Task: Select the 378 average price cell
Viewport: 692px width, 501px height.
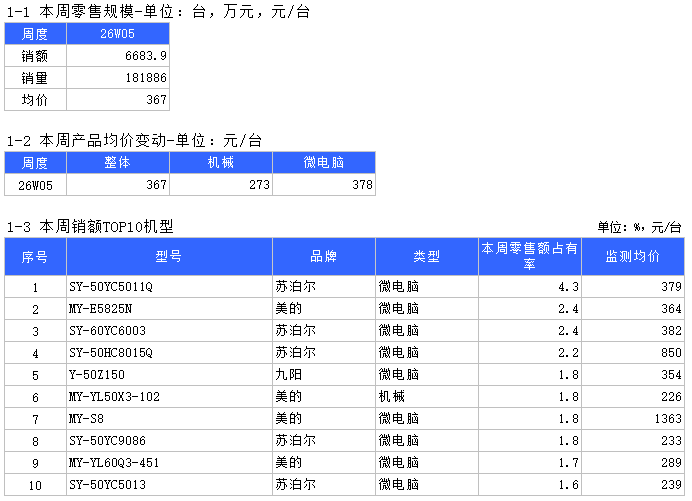Action: point(323,185)
